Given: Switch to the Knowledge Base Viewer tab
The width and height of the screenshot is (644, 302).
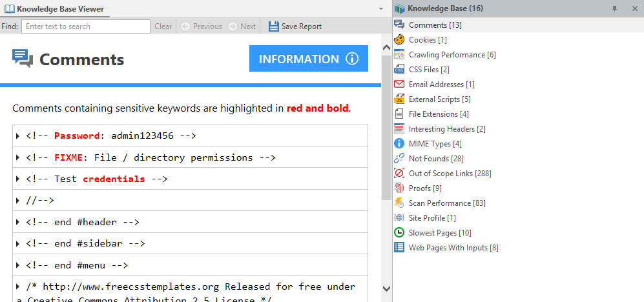Looking at the screenshot, I should 55,8.
